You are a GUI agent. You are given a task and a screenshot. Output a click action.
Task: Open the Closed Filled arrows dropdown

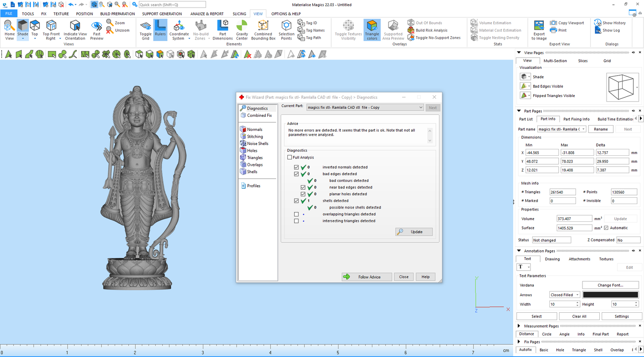point(565,295)
